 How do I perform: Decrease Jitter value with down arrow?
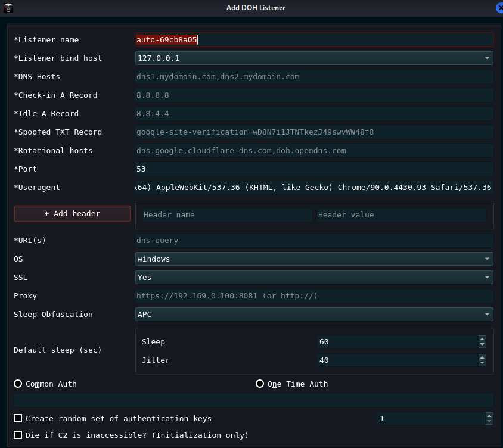(482, 363)
